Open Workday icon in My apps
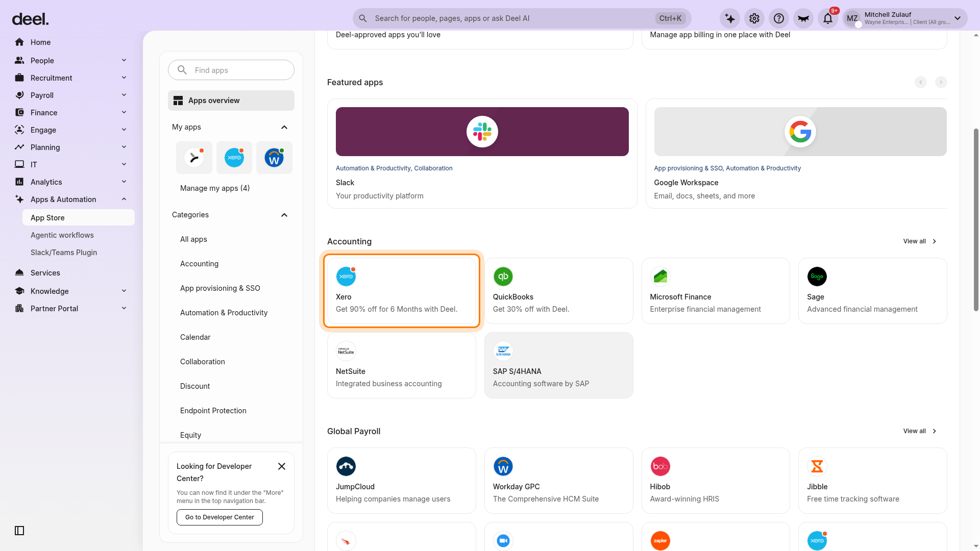 (x=274, y=158)
